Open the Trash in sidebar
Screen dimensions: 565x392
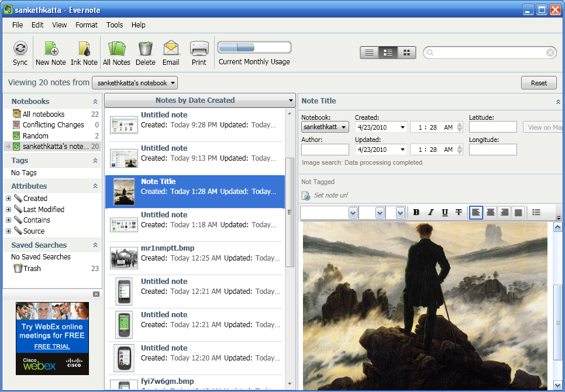(53, 268)
